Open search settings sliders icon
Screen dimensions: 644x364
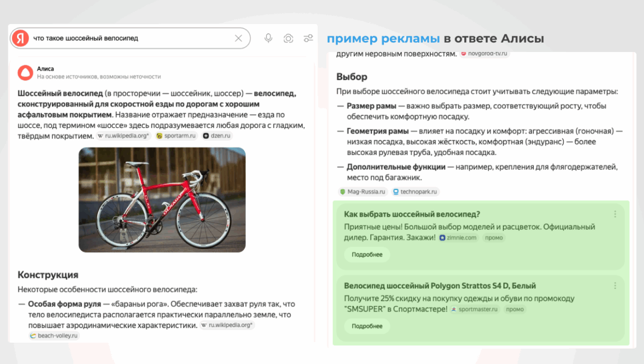[x=308, y=38]
